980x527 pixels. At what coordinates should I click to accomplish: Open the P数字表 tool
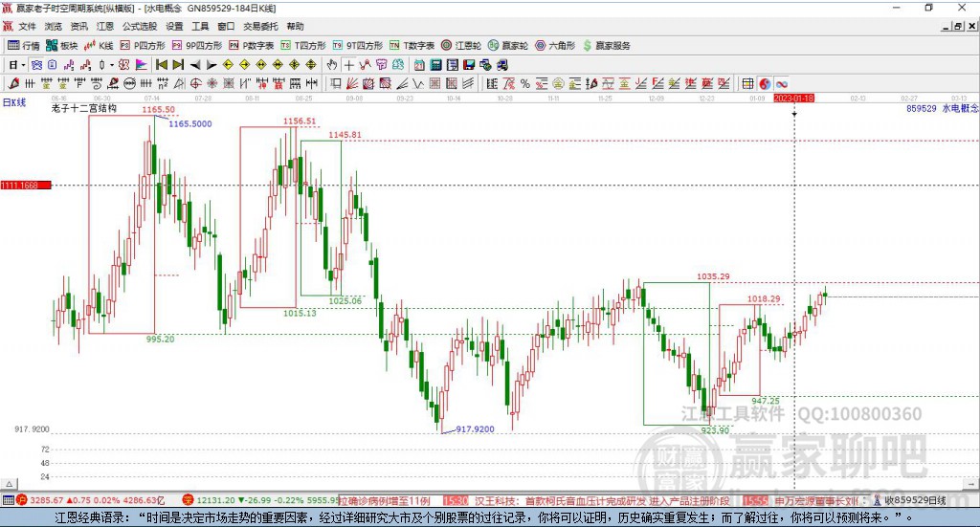[x=252, y=46]
